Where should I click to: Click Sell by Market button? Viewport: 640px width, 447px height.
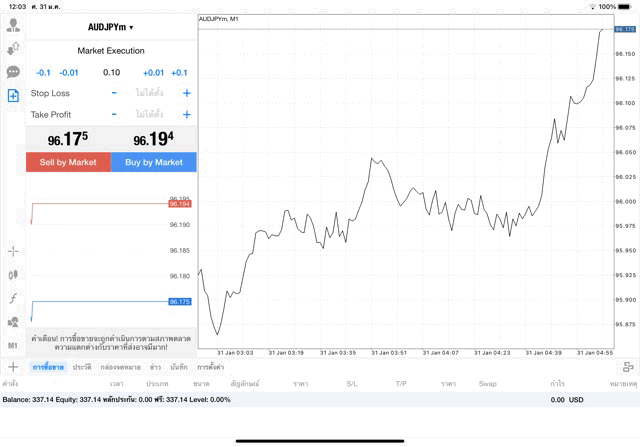(x=68, y=162)
